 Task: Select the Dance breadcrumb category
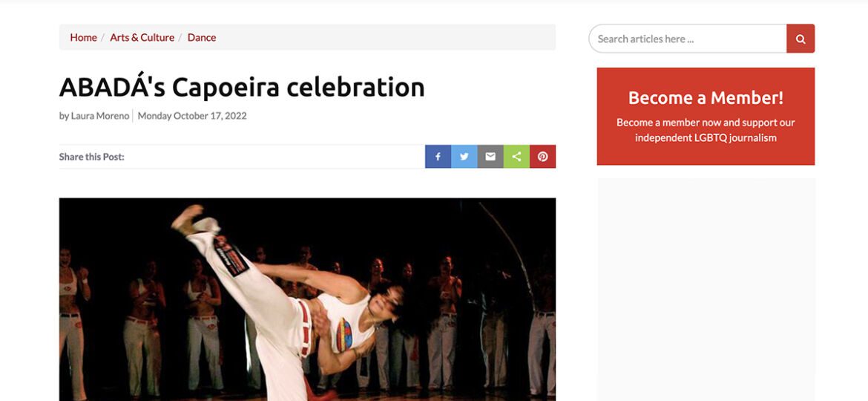point(202,38)
